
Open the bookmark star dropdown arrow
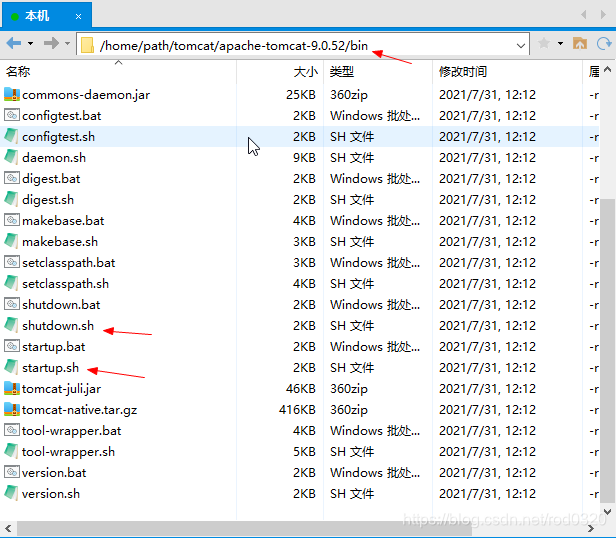561,43
